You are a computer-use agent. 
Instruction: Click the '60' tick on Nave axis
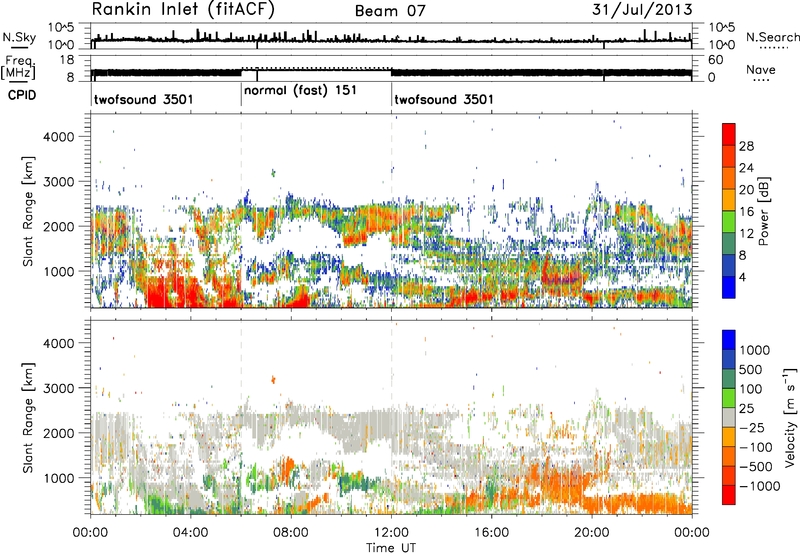715,60
